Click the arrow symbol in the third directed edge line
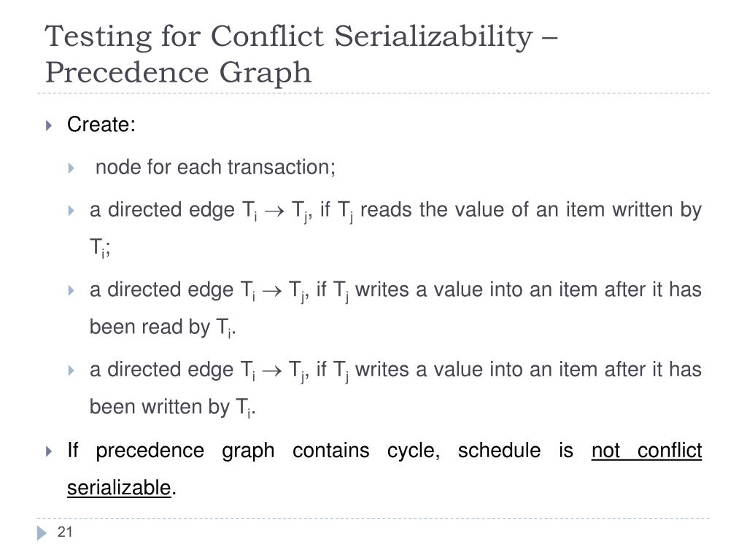 point(272,371)
